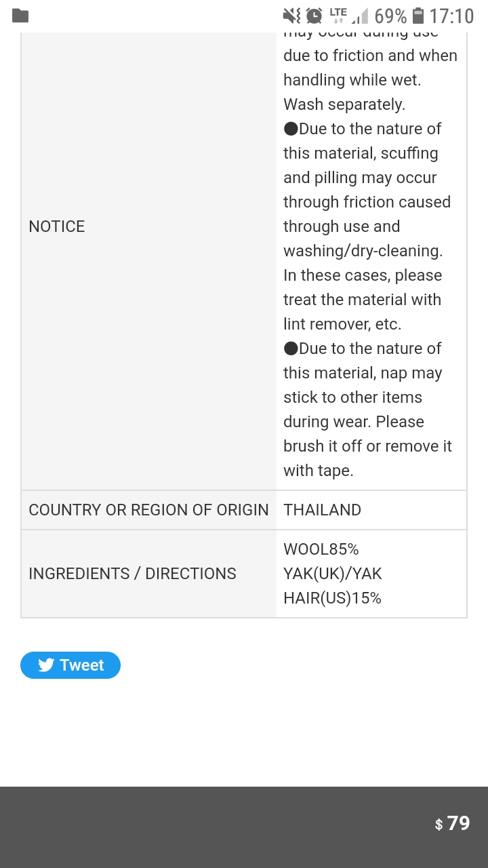Image resolution: width=488 pixels, height=868 pixels.
Task: Tap the 'lint remover, etc.' notice line
Action: 342,324
